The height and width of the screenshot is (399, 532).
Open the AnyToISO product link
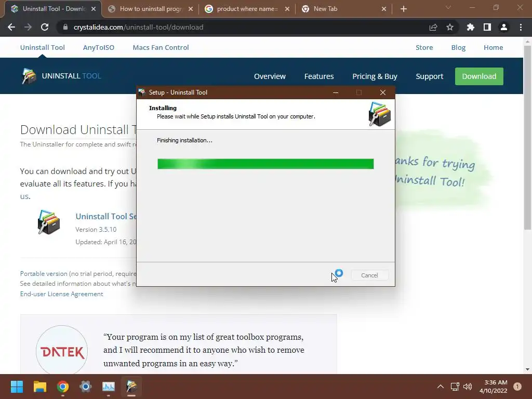point(99,47)
